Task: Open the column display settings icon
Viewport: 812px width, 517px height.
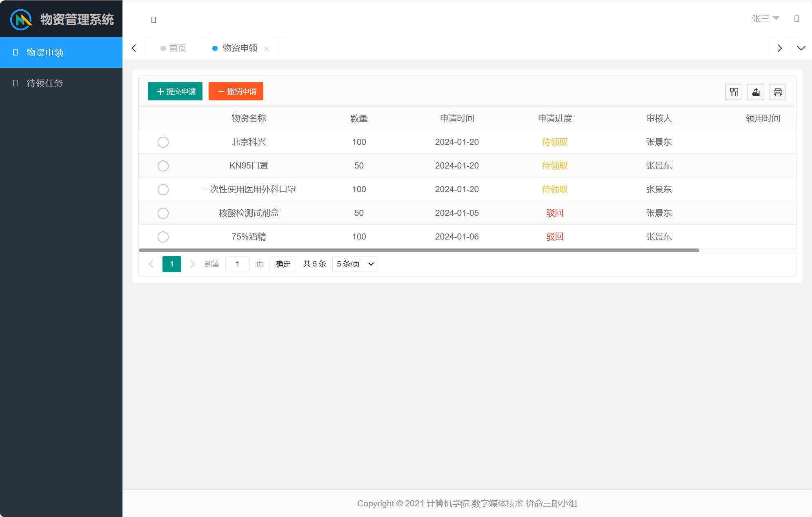Action: coord(733,92)
